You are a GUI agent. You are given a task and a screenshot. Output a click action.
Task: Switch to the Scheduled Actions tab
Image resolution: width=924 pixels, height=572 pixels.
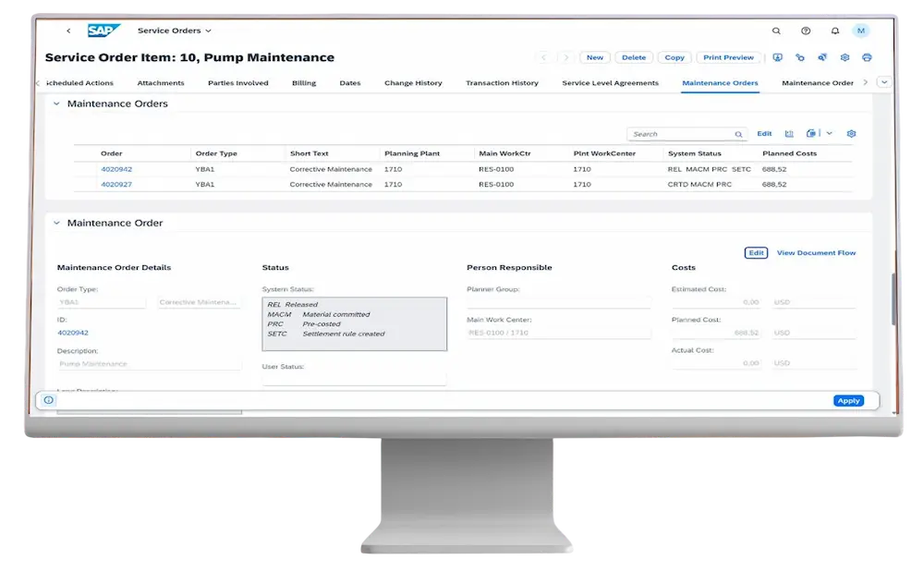[79, 83]
